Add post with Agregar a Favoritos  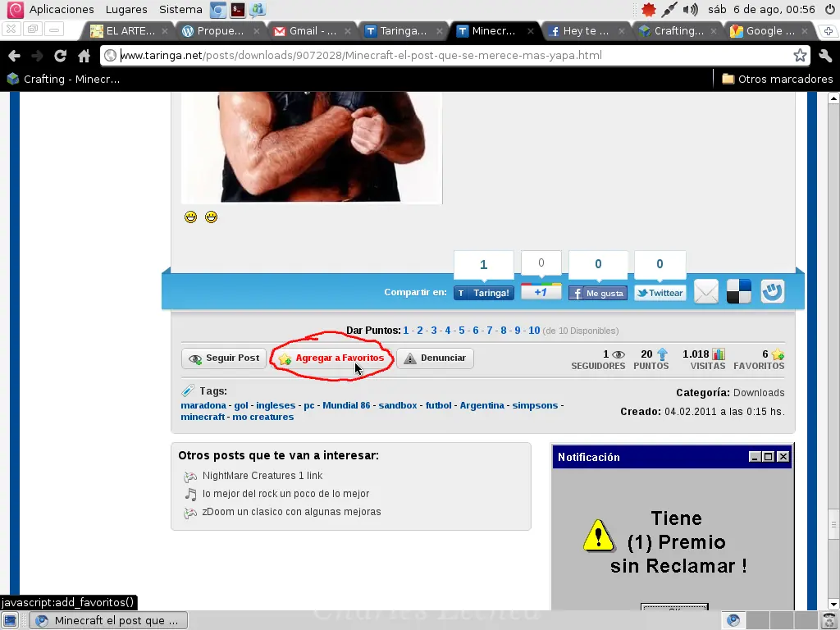click(331, 358)
